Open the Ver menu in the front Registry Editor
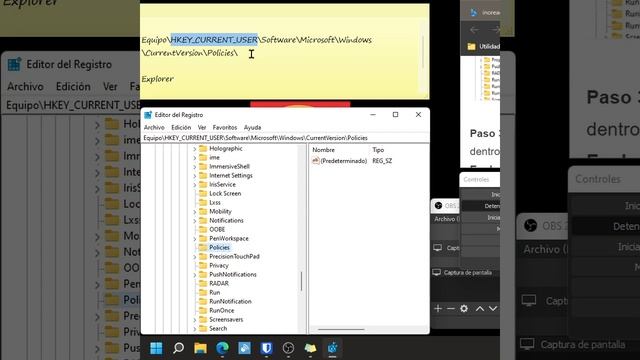The width and height of the screenshot is (640, 360). coord(202,127)
